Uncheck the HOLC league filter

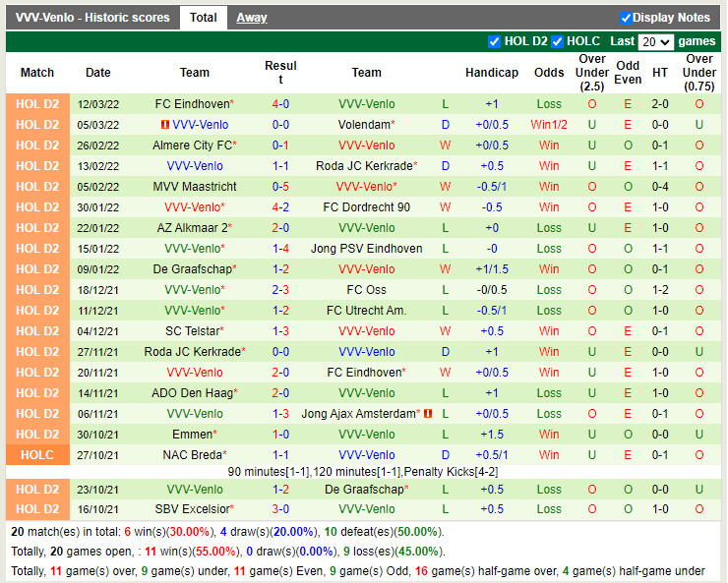557,41
